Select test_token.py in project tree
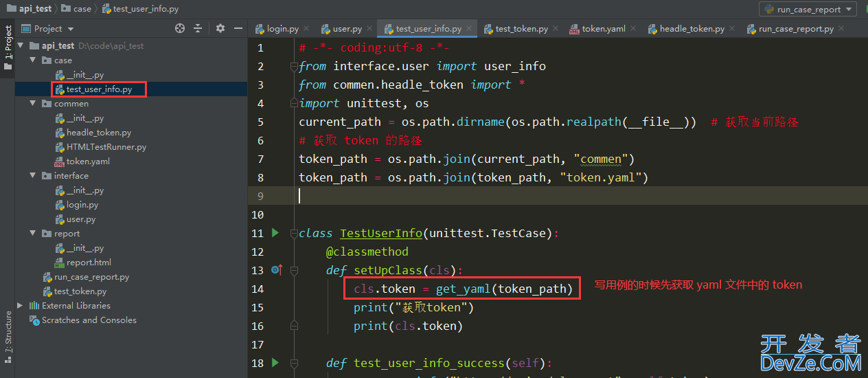 point(80,291)
